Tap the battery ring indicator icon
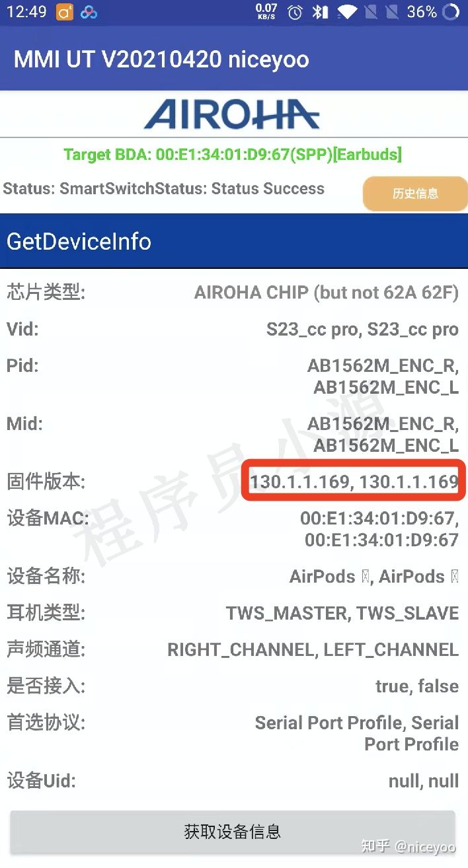 point(451,12)
